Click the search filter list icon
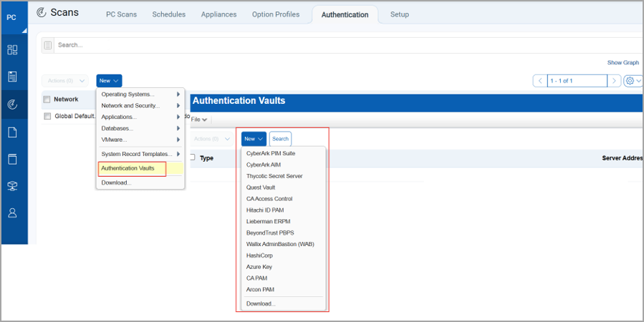 (x=48, y=45)
